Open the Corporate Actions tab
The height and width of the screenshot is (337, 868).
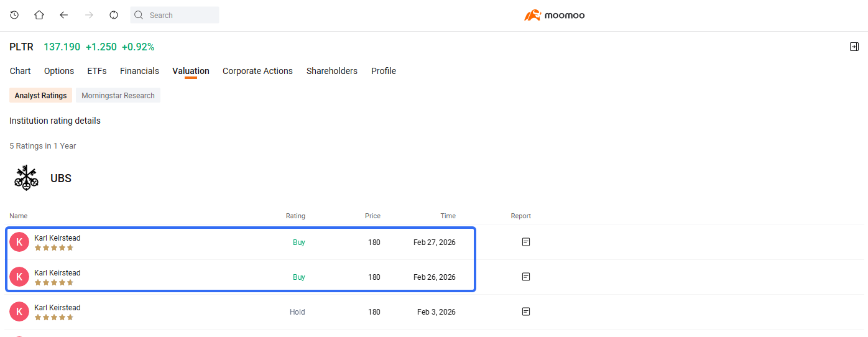[x=257, y=71]
